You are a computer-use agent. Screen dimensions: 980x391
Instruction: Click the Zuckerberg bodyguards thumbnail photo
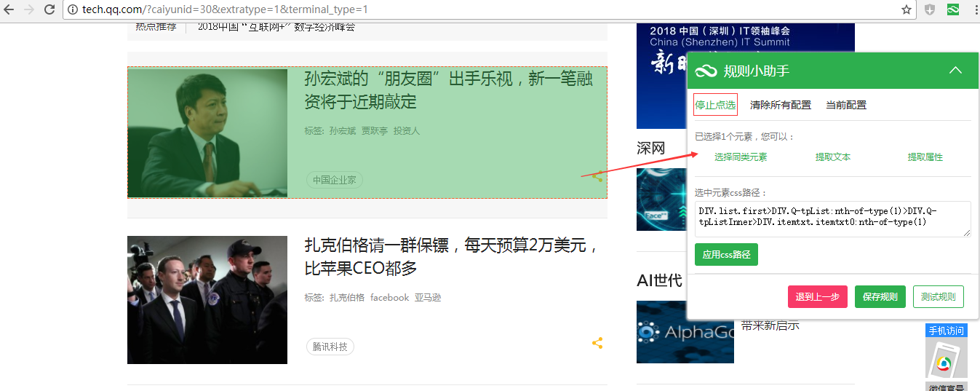coord(207,300)
